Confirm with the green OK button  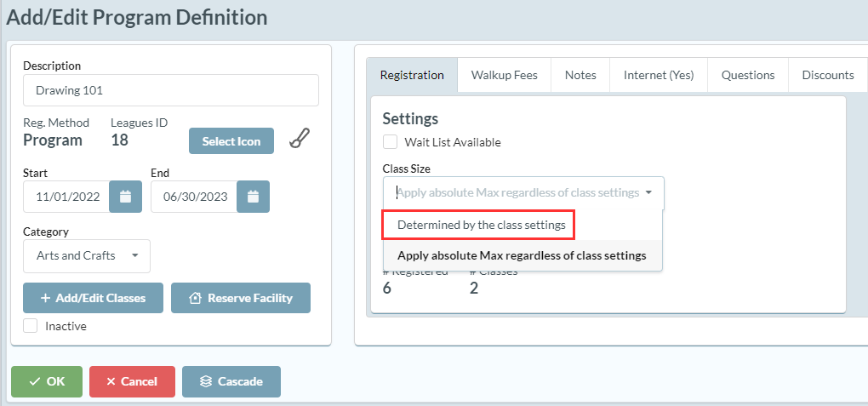47,381
